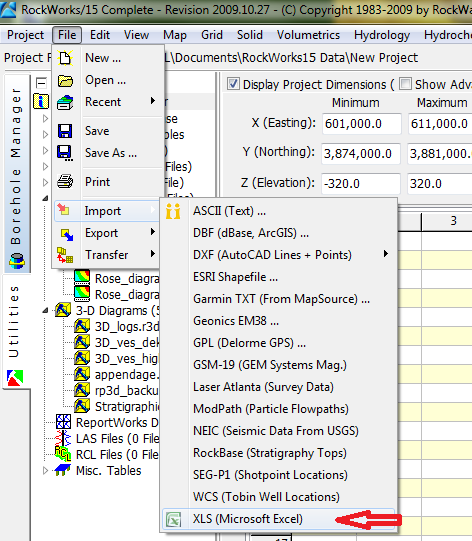The height and width of the screenshot is (541, 472).
Task: Open the Volumetrics menu
Action: [x=308, y=35]
